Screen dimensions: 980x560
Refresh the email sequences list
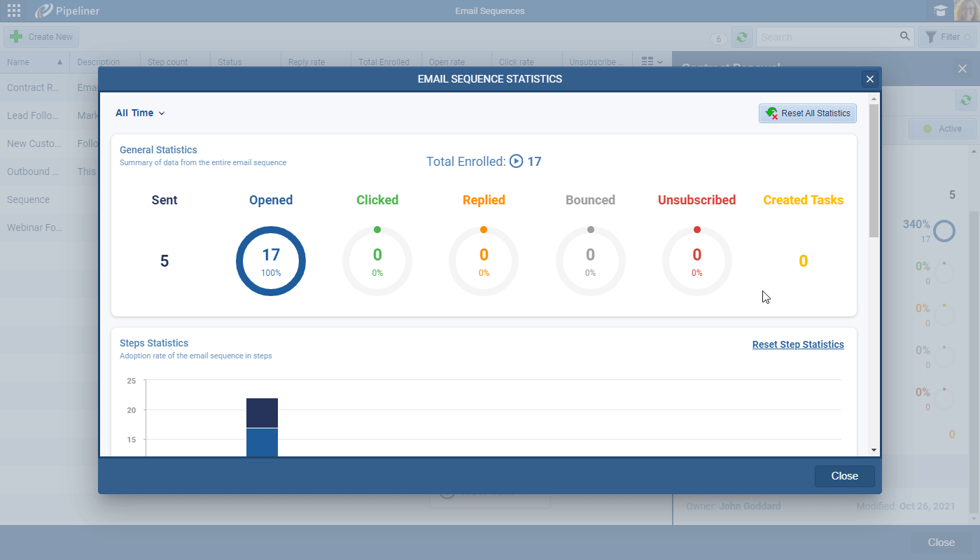(x=742, y=36)
